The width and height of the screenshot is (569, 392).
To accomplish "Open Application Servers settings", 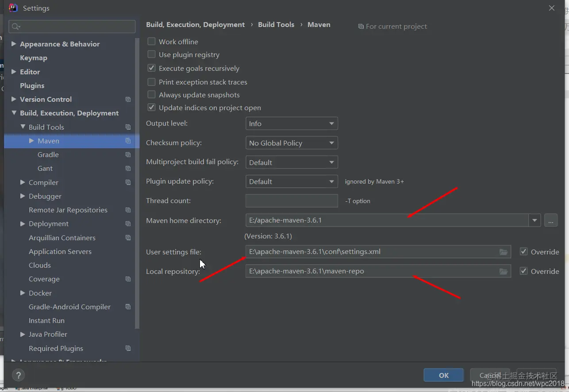I will click(x=60, y=252).
